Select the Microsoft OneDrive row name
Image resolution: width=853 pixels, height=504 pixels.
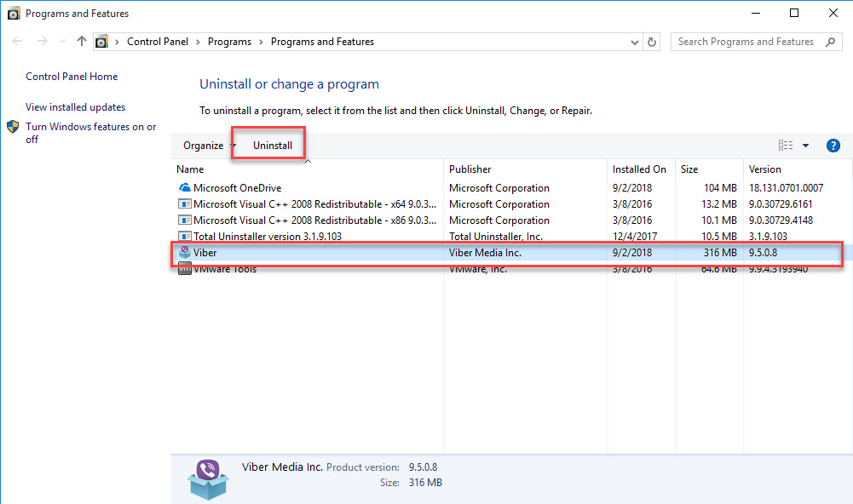tap(237, 187)
